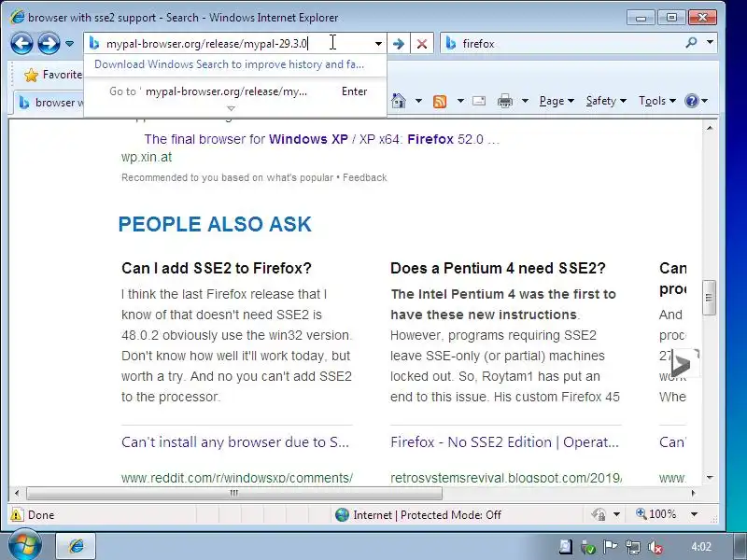Open the feeds dropdown arrow
The height and width of the screenshot is (560, 747).
click(460, 101)
